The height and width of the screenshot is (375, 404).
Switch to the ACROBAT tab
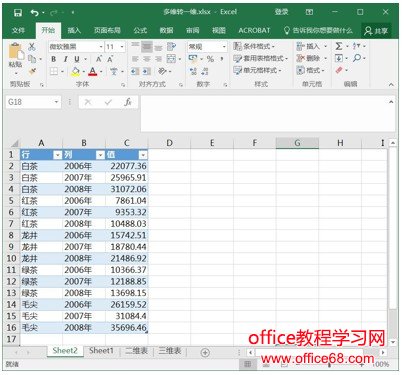click(x=254, y=31)
